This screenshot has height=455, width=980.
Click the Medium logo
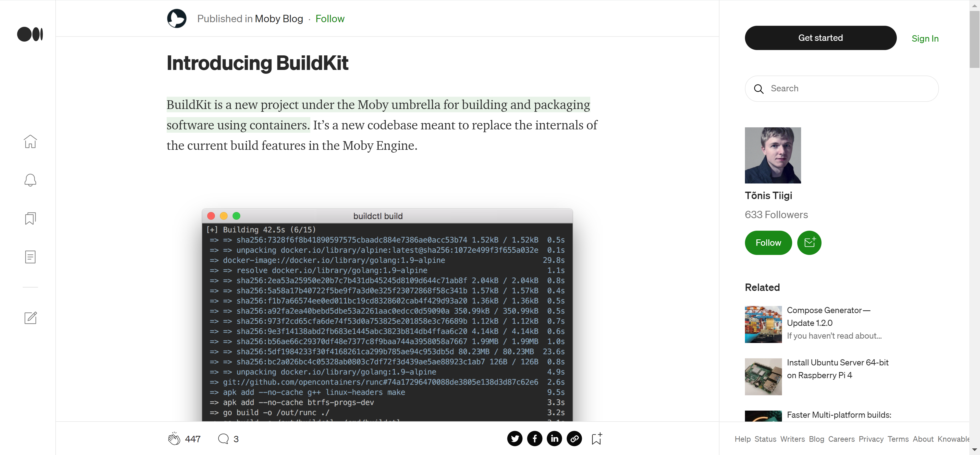(30, 34)
